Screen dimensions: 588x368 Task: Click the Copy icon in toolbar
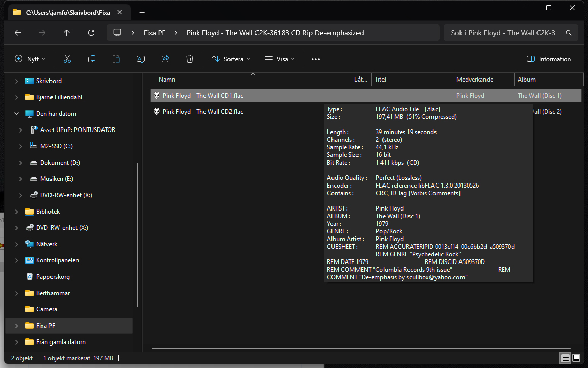pyautogui.click(x=91, y=59)
